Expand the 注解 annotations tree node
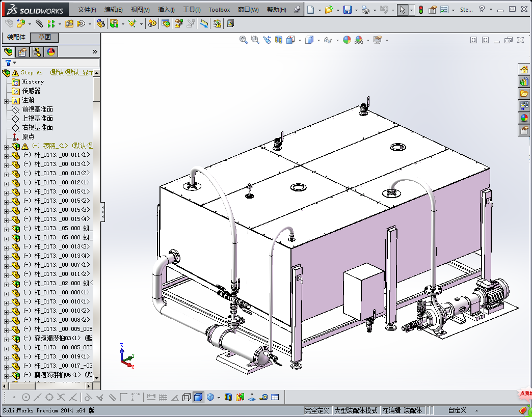This screenshot has width=532, height=417. (6, 101)
